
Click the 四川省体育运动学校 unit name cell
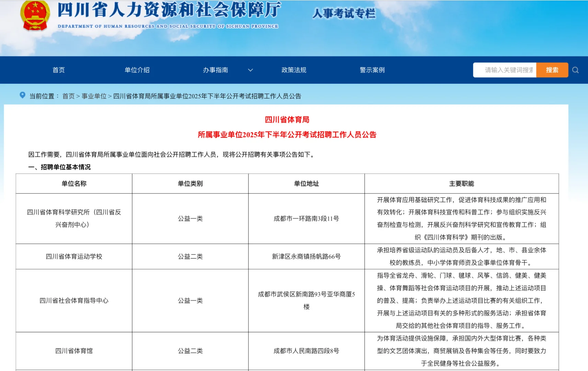click(x=74, y=257)
